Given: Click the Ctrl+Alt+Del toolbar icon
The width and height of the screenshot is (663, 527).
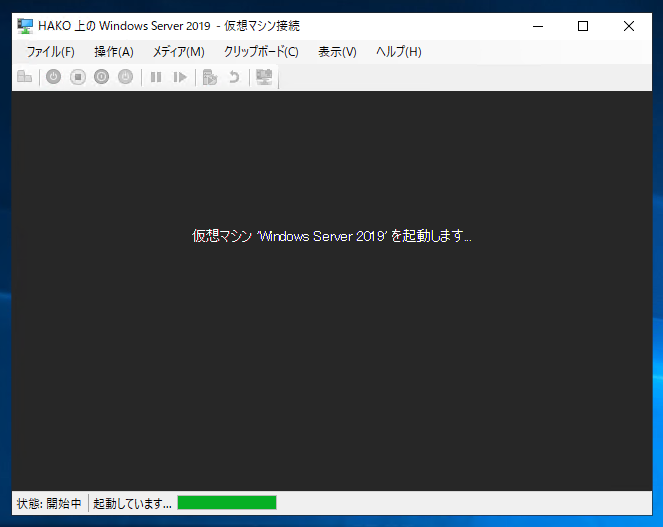Looking at the screenshot, I should (x=25, y=77).
